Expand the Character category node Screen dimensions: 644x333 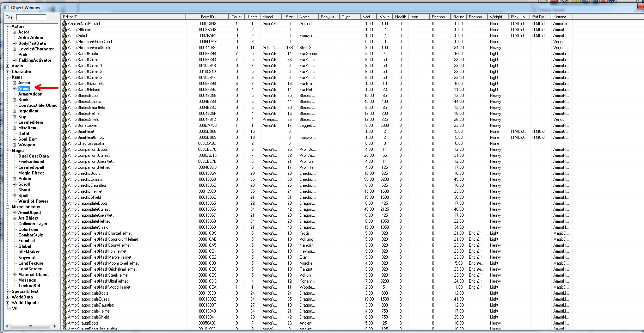point(8,72)
